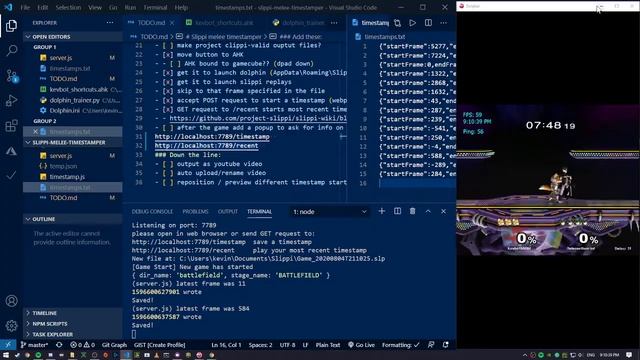Image resolution: width=640 pixels, height=360 pixels.
Task: Open more actions in right editor group
Action: pyautogui.click(x=444, y=23)
